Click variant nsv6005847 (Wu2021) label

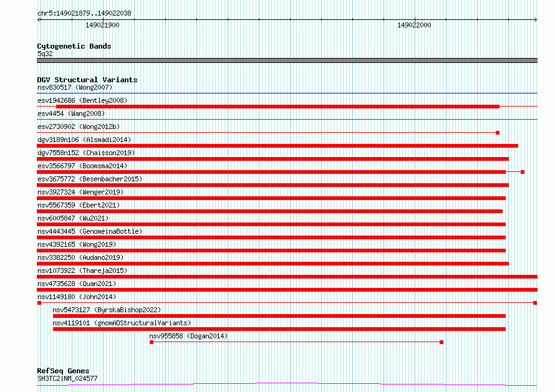73,218
